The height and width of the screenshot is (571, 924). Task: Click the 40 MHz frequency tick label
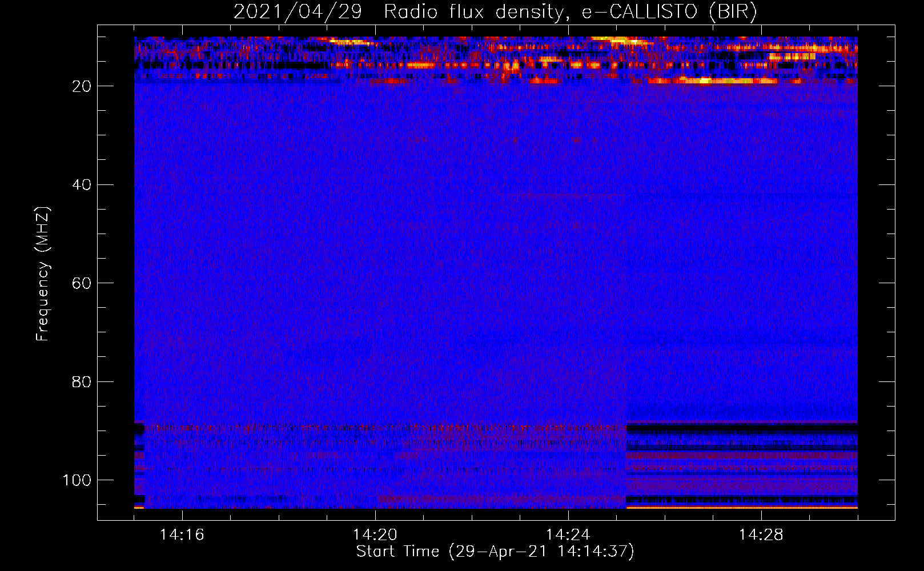(x=82, y=184)
